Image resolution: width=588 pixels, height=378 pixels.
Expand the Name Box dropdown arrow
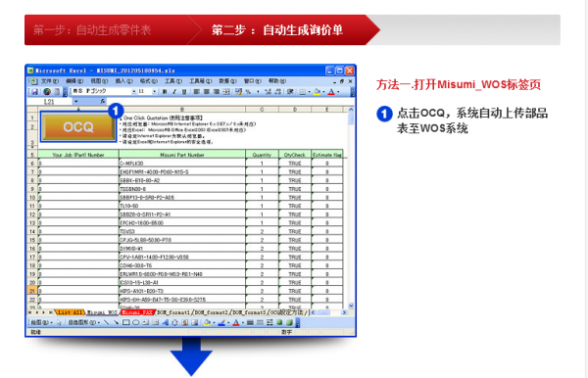(x=75, y=101)
